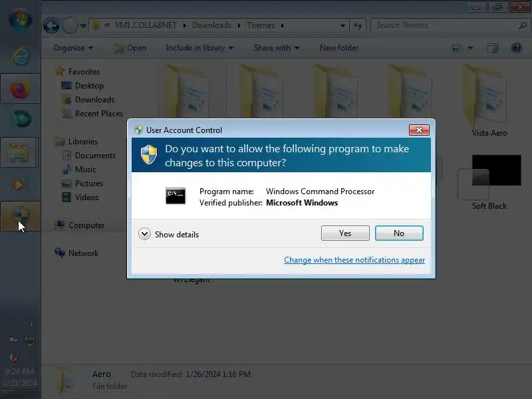
Task: Click Action Center flag tray icon
Action: (x=13, y=340)
